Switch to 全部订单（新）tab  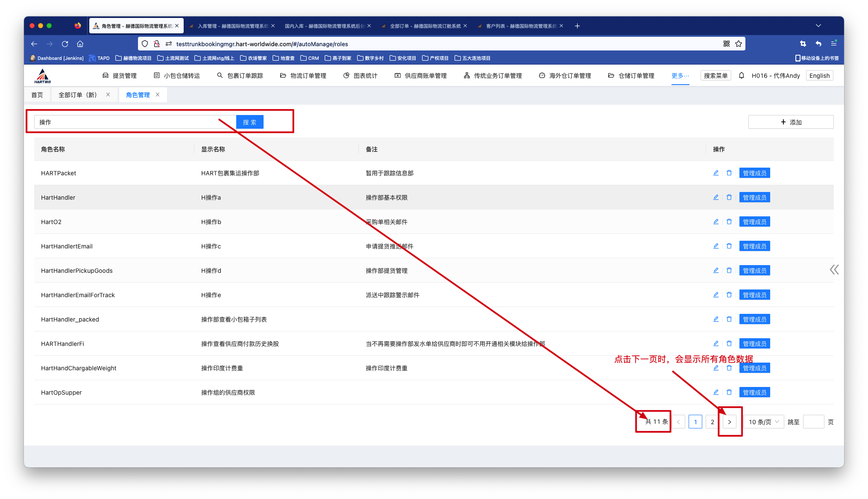click(78, 95)
